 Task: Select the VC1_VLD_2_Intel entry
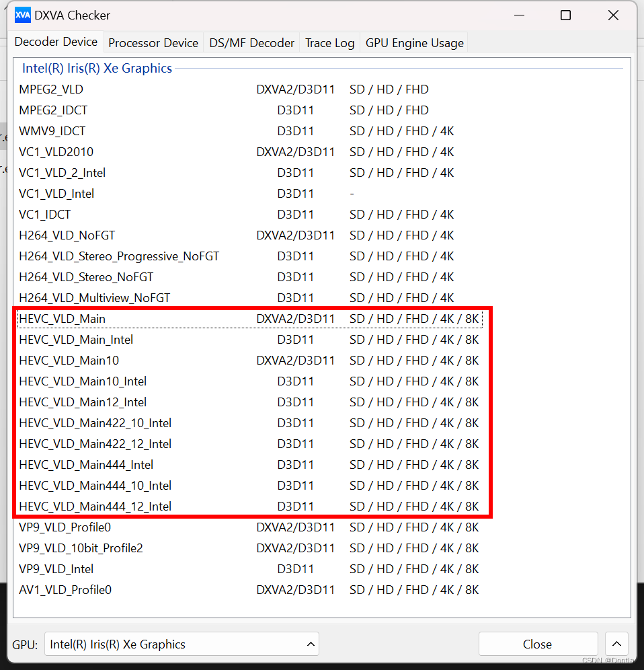point(250,173)
